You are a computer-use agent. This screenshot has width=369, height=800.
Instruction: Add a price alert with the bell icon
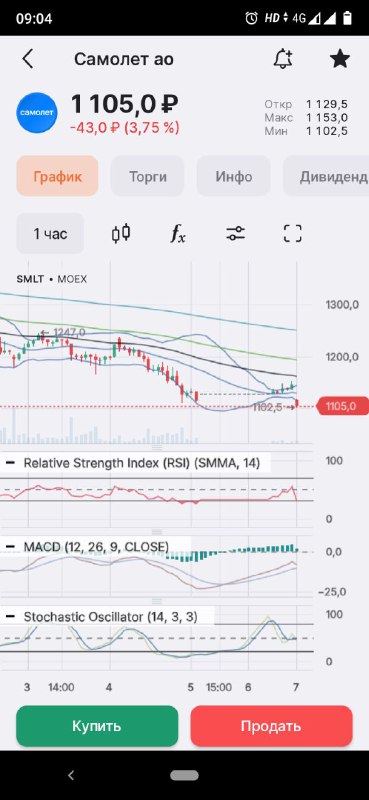click(x=283, y=59)
